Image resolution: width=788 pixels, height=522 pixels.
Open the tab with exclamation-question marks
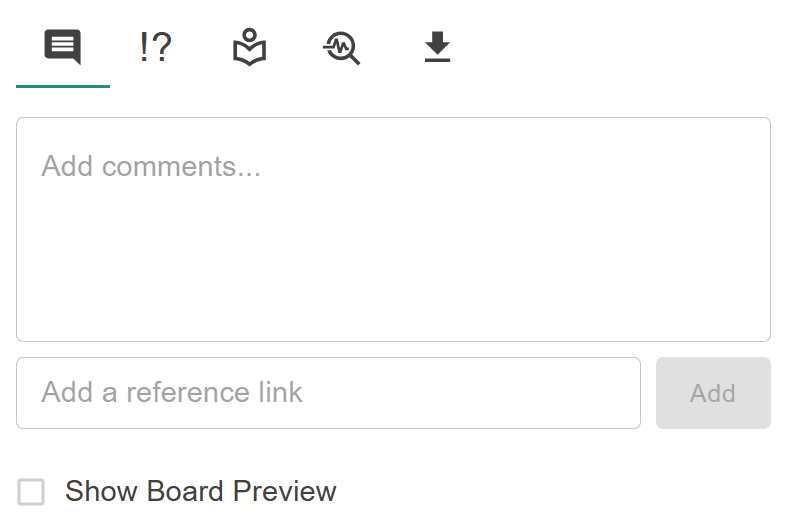pos(155,47)
